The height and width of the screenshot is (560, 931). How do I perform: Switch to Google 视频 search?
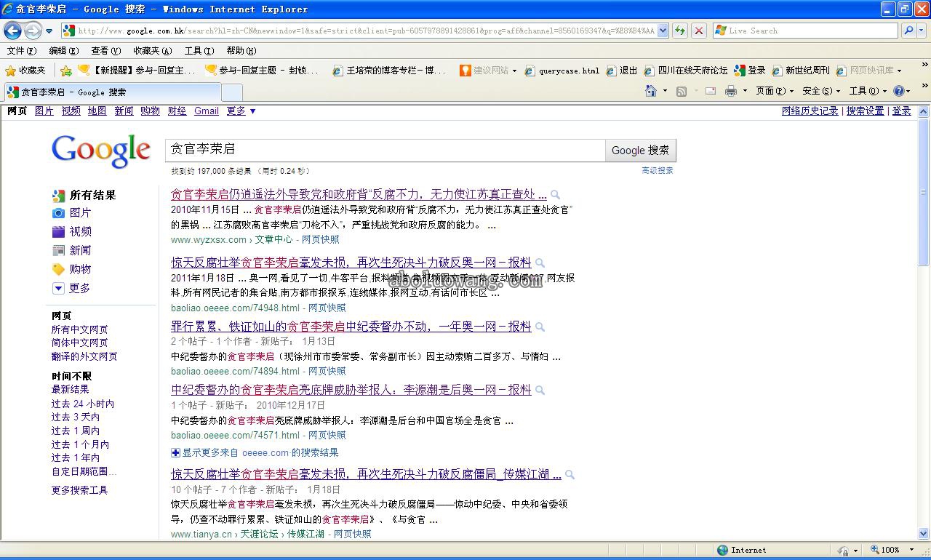71,111
